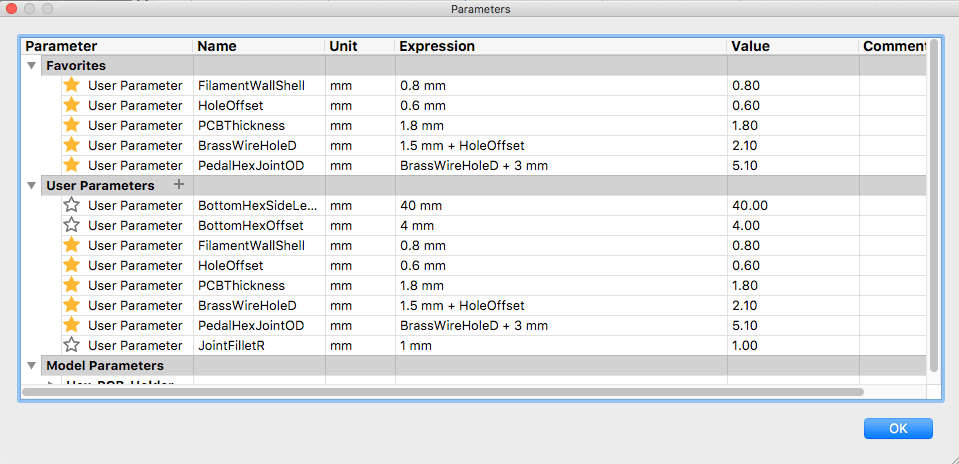959x464 pixels.
Task: Star the JointFilletR parameter
Action: point(72,345)
